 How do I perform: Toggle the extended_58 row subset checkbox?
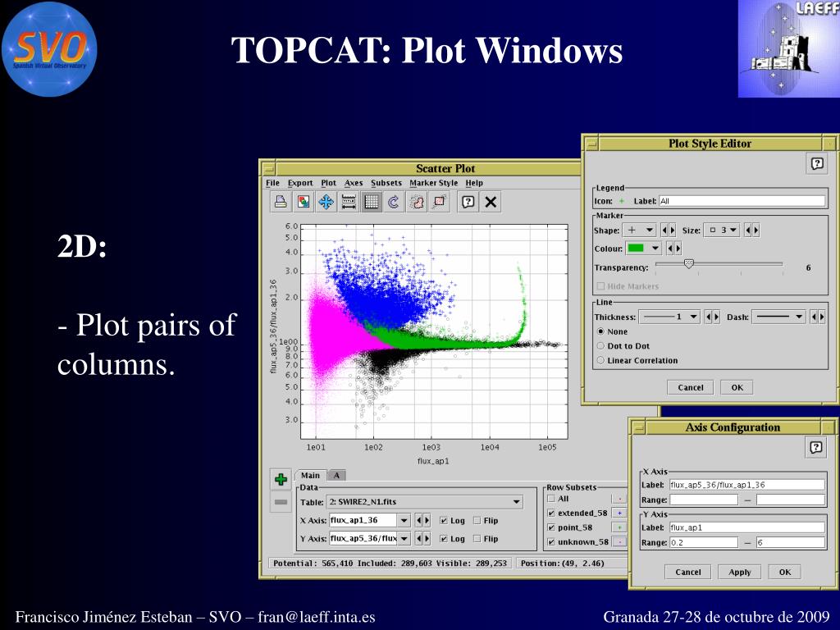click(x=551, y=513)
